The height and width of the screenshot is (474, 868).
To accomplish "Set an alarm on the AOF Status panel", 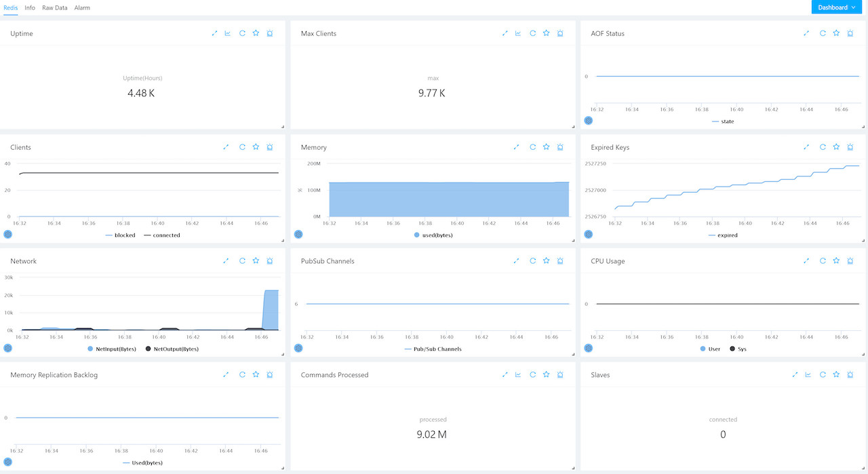I will [850, 33].
